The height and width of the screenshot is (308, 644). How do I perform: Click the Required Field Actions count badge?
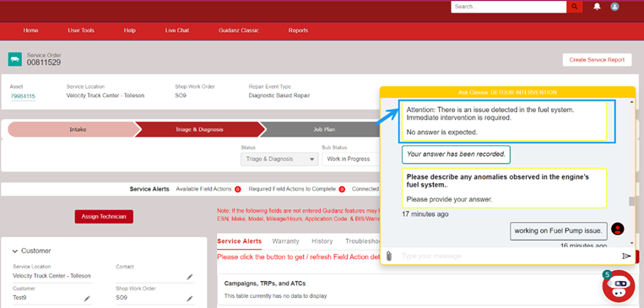[x=342, y=189]
